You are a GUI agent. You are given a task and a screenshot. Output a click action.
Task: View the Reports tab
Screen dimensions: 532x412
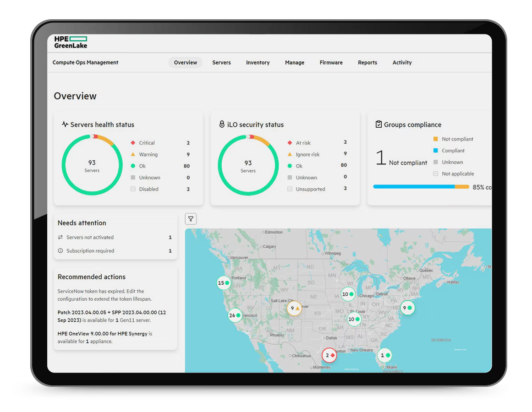367,62
